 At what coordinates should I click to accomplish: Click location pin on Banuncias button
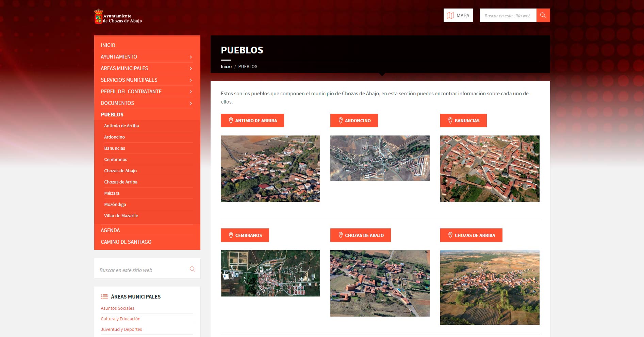(450, 121)
